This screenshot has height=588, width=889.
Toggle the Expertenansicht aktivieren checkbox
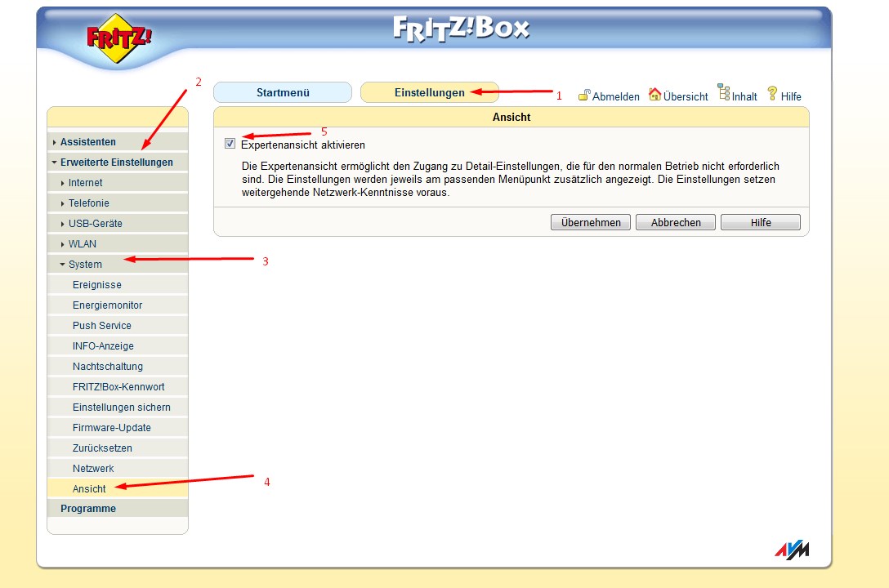230,143
